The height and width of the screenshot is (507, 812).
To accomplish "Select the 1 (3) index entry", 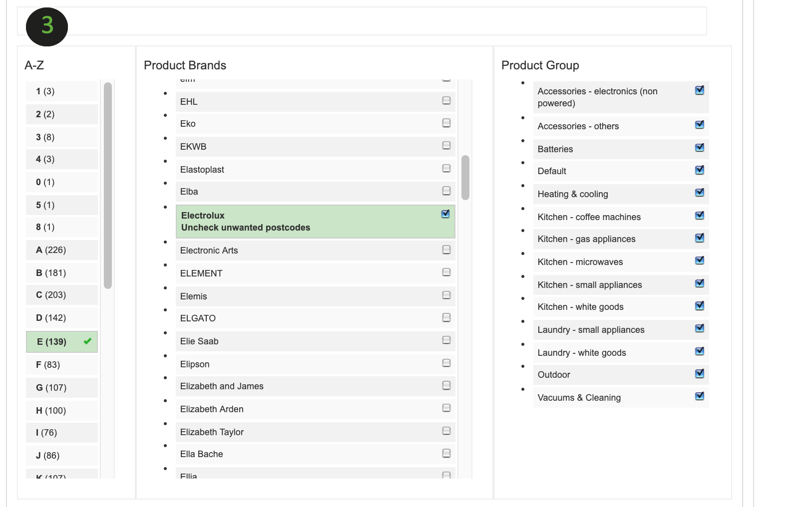I will (x=62, y=91).
